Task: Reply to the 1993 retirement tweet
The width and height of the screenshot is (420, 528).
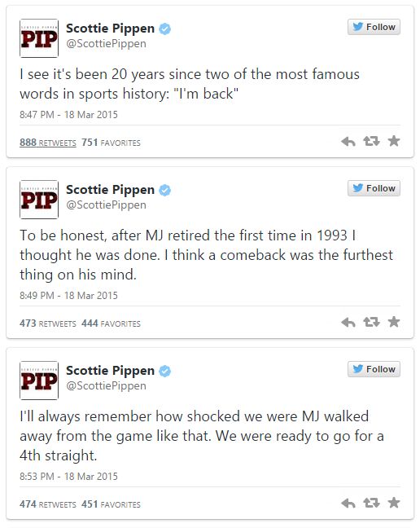Action: pyautogui.click(x=348, y=322)
